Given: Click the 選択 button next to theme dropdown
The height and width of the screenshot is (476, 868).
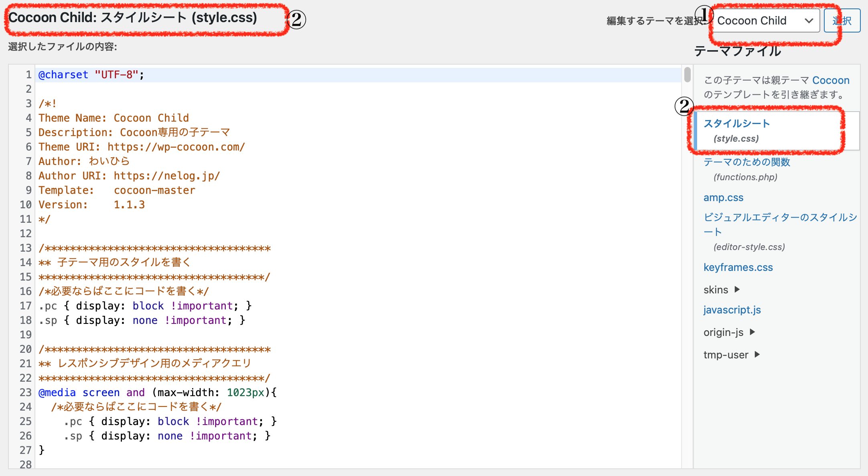Looking at the screenshot, I should tap(842, 20).
